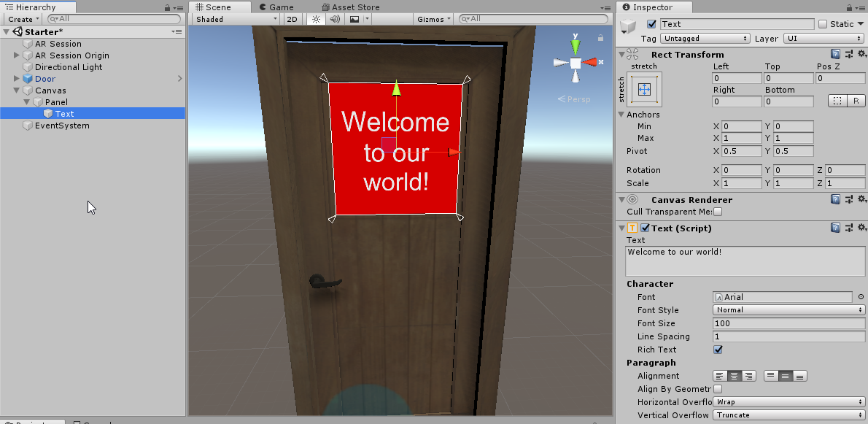Toggle scene audio speaker icon
Screen dimensions: 868x424
336,19
